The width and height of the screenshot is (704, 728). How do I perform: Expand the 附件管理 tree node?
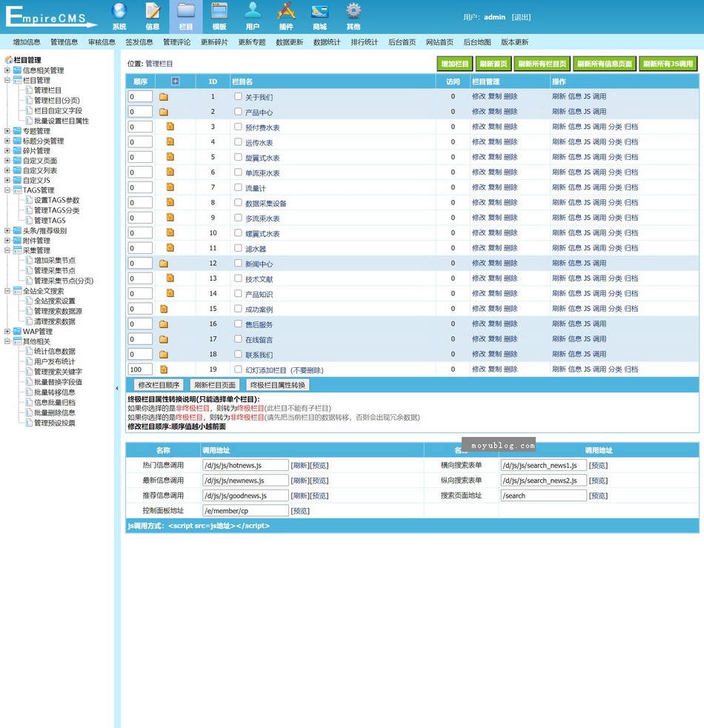[x=7, y=241]
